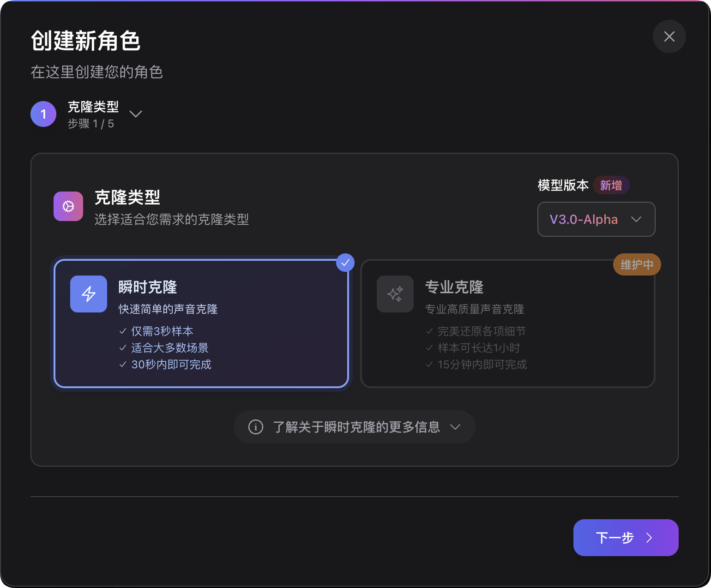Screen dimensions: 711x588
Task: Open the V3.0-Alpha model version dropdown
Action: pyautogui.click(x=596, y=219)
